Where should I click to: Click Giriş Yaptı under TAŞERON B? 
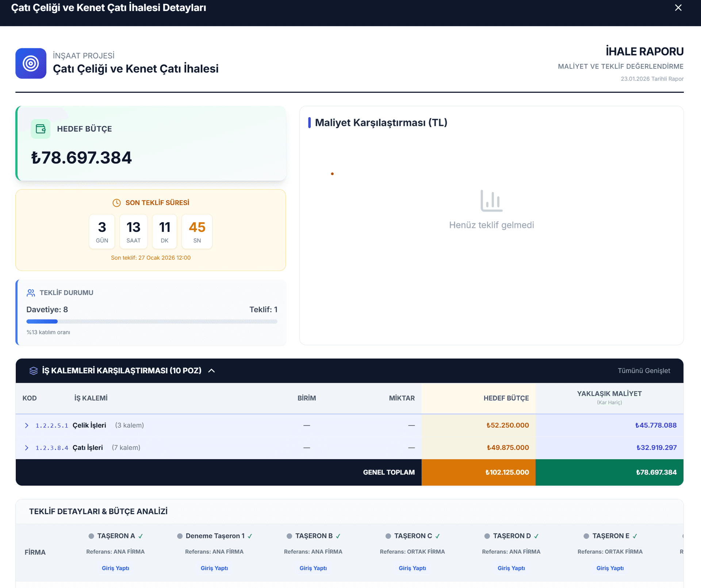coord(313,568)
